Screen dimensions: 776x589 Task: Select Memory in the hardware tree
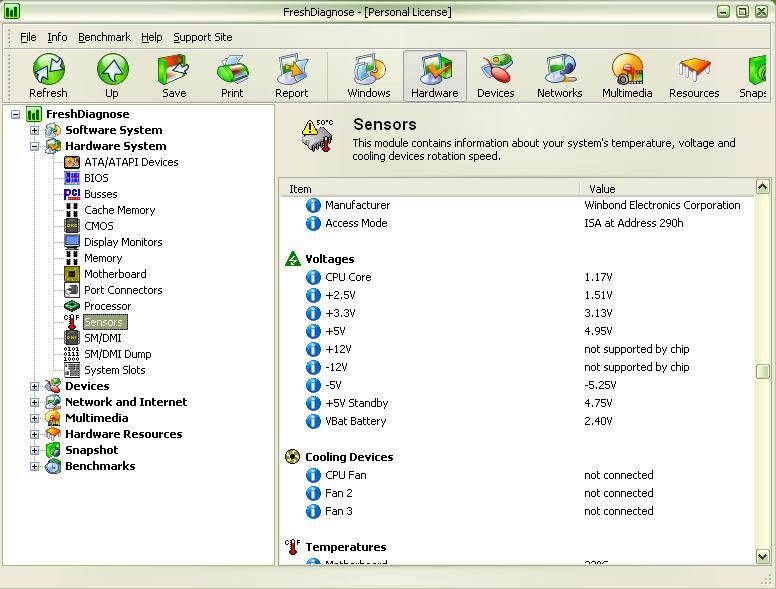click(103, 258)
